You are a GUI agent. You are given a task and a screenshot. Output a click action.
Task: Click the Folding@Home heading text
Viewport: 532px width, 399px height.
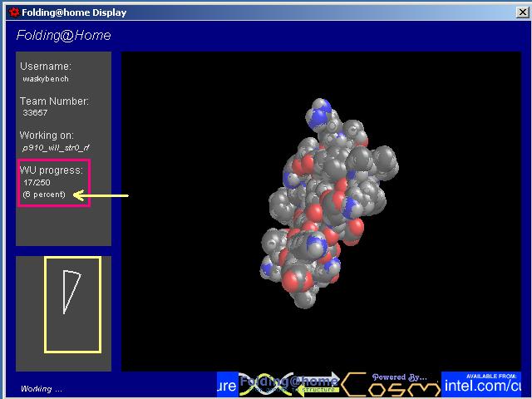coord(63,35)
